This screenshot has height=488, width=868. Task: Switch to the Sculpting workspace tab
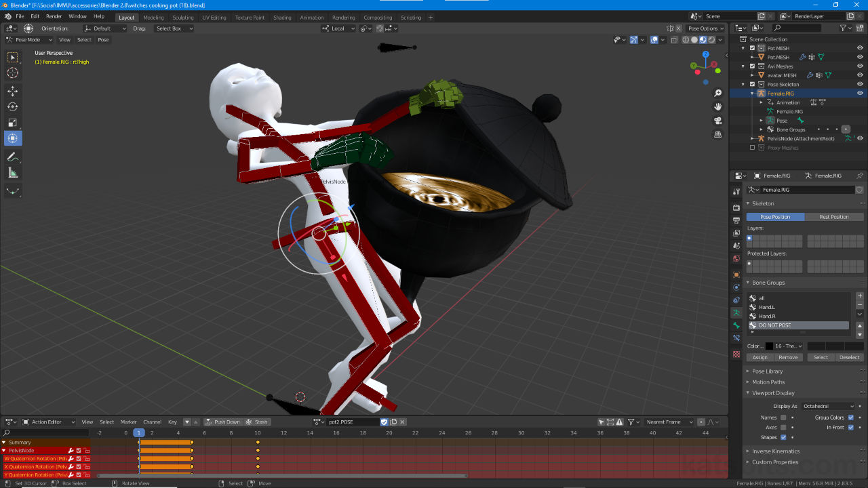pos(182,18)
